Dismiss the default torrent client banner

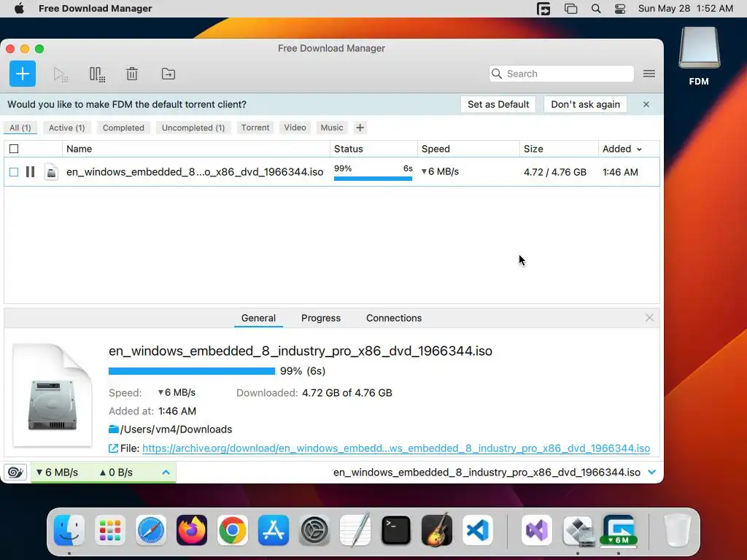point(646,104)
